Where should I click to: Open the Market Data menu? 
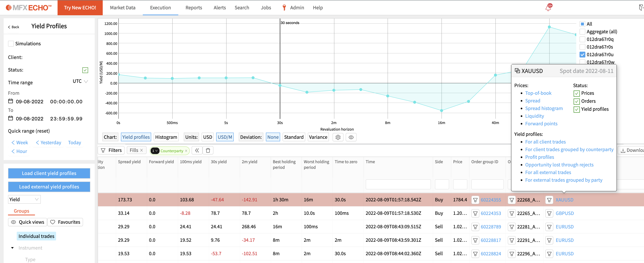[x=123, y=8]
